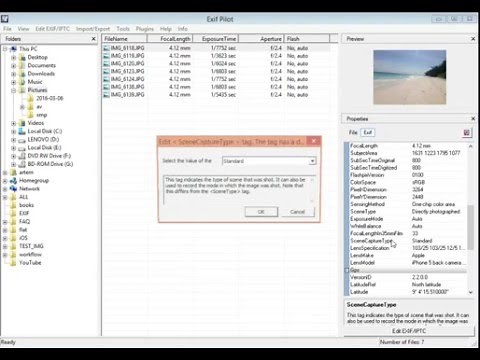
Task: Open the Tools menu
Action: [123, 29]
